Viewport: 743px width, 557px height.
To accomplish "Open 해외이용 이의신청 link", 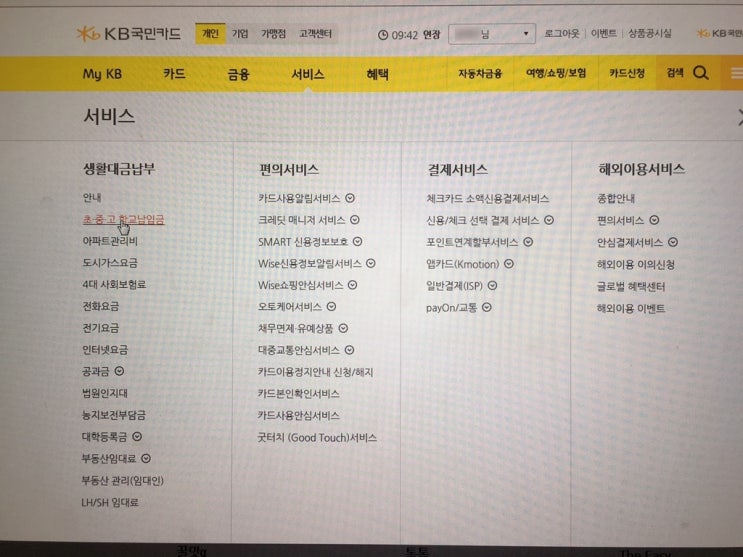I will click(636, 265).
